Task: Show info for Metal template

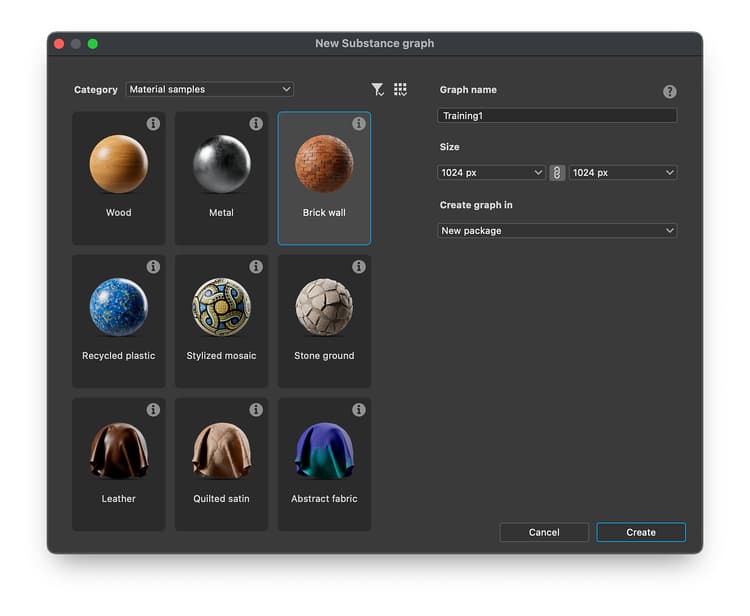Action: [256, 124]
